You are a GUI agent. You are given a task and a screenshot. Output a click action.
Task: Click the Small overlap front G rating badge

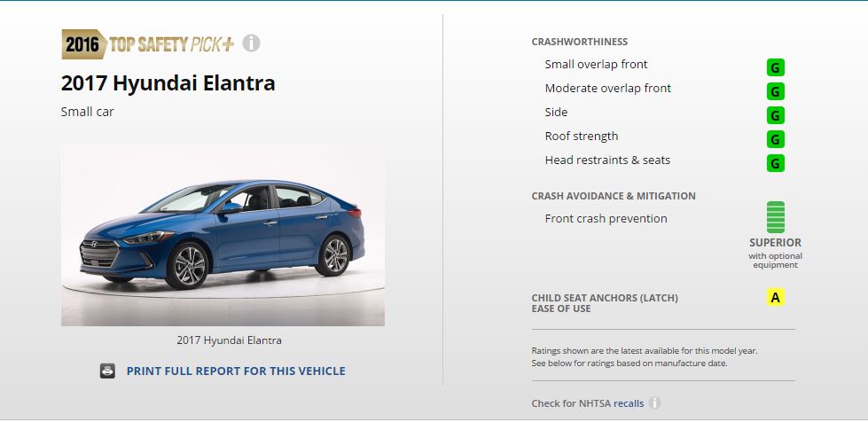[x=775, y=67]
